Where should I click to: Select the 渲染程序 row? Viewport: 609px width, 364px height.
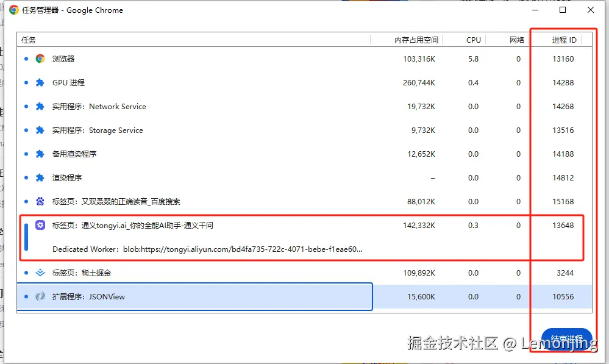(305, 177)
